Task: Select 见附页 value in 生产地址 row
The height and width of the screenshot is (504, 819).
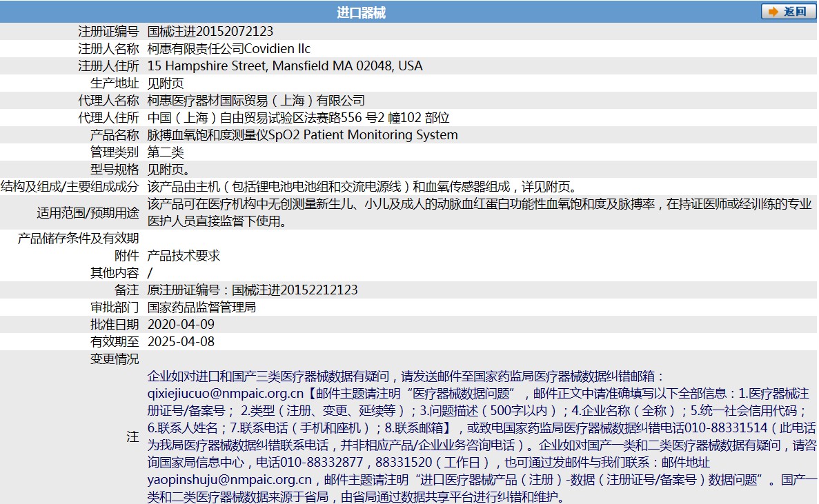Action: (x=166, y=83)
